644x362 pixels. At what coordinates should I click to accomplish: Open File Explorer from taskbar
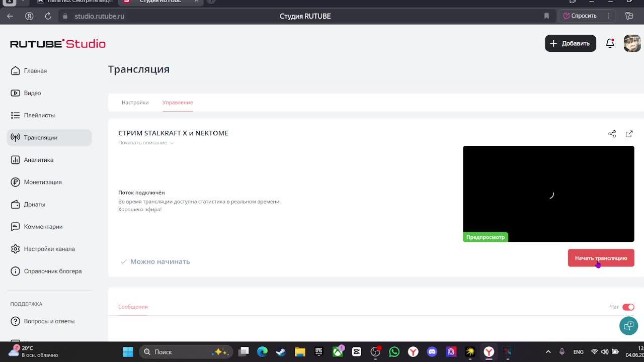(300, 352)
